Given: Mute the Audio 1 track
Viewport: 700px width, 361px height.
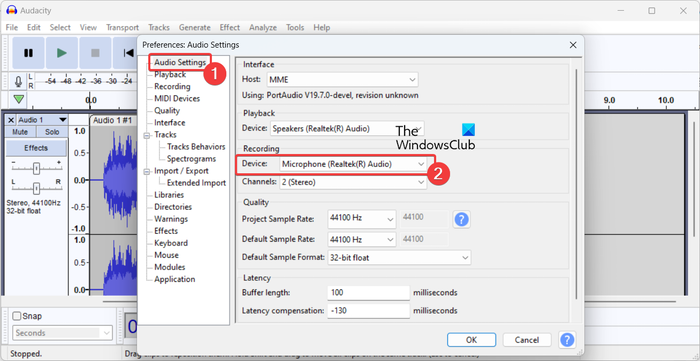Looking at the screenshot, I should pos(20,132).
